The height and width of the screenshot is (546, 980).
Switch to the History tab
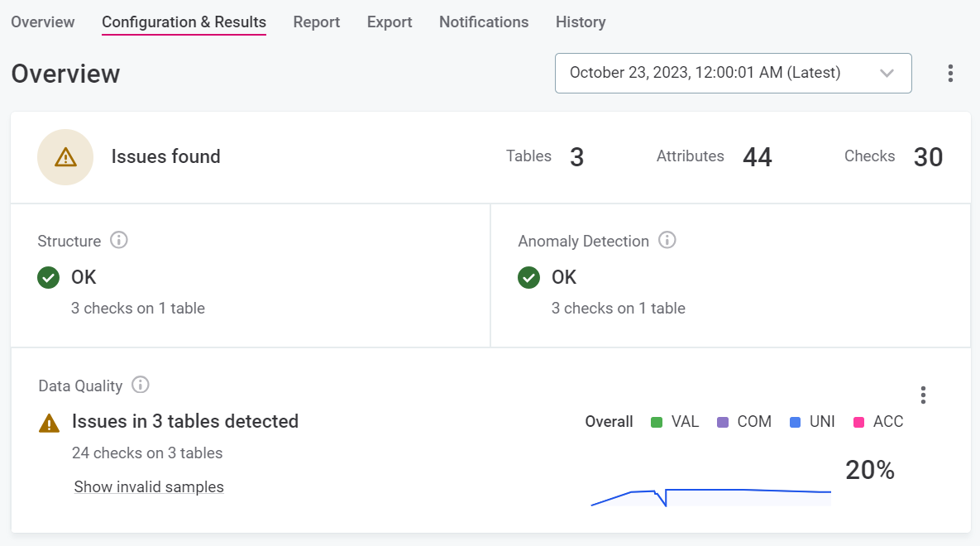coord(581,22)
